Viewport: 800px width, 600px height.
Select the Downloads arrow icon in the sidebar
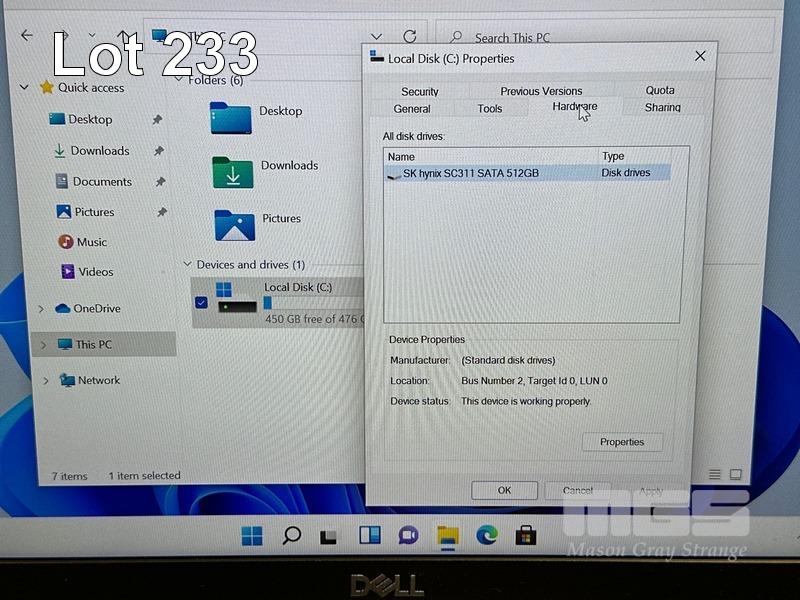pos(59,151)
